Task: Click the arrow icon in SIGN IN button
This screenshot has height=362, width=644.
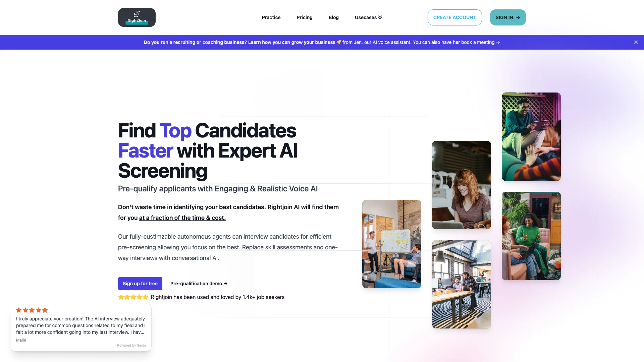Action: coord(518,17)
